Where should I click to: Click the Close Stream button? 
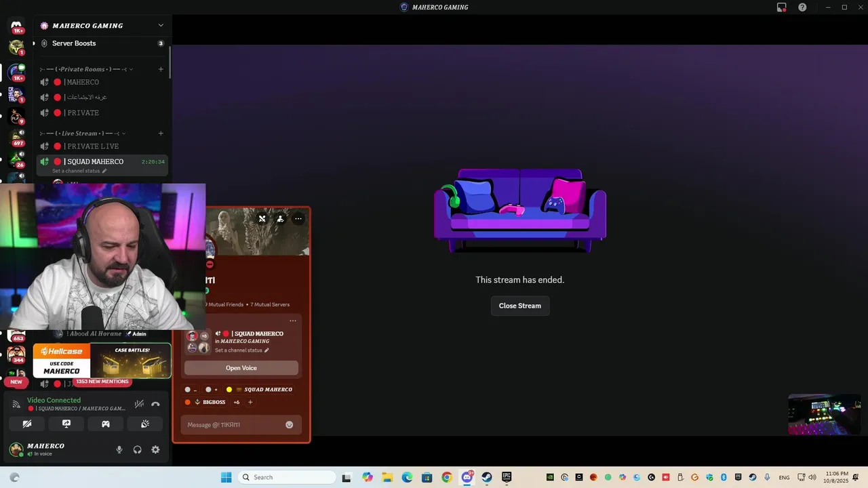pyautogui.click(x=520, y=306)
